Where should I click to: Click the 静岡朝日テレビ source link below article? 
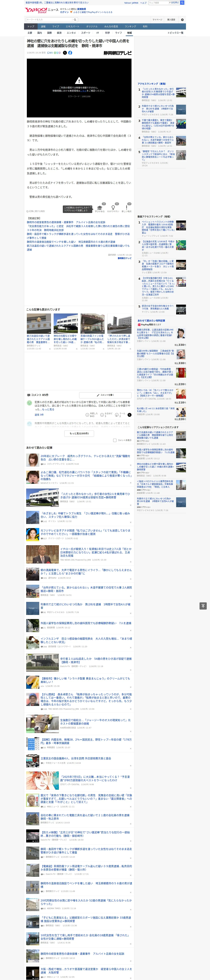tap(125, 258)
